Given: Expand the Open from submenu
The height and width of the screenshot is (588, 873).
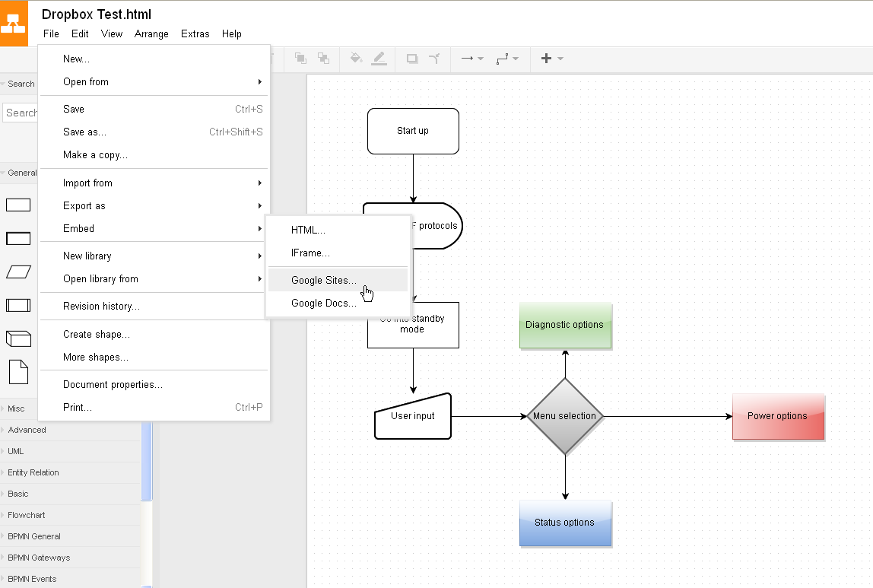Looking at the screenshot, I should pos(154,82).
